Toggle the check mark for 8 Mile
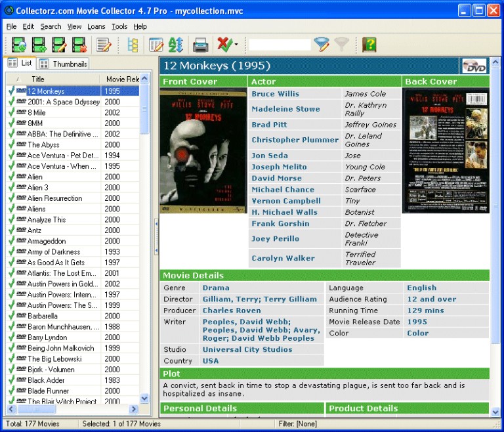 [11, 112]
